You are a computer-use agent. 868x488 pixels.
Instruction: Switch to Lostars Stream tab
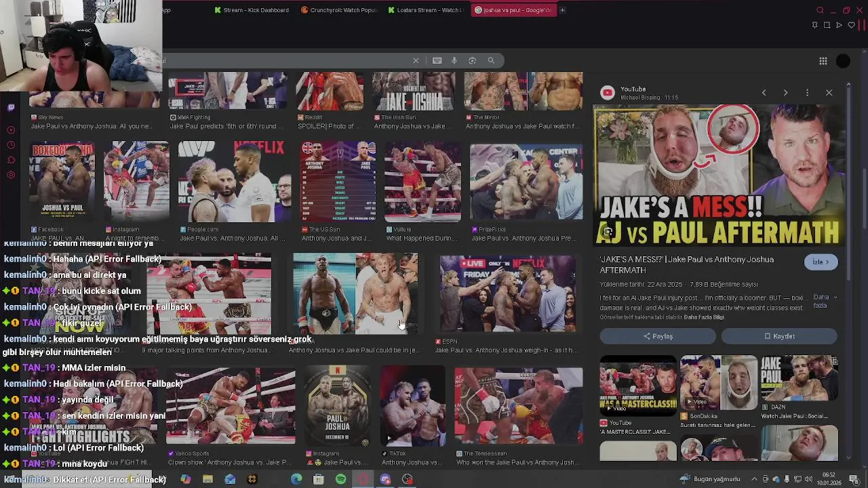click(426, 10)
